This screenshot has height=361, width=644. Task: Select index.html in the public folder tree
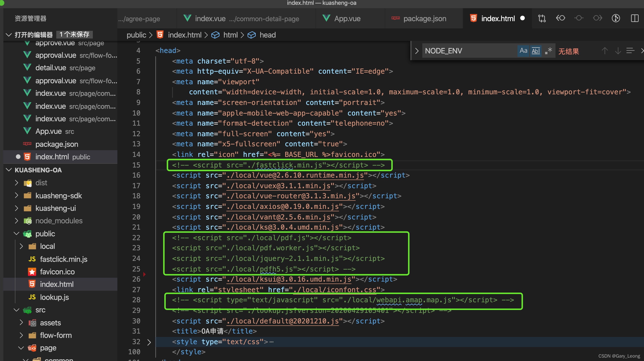[x=57, y=284]
